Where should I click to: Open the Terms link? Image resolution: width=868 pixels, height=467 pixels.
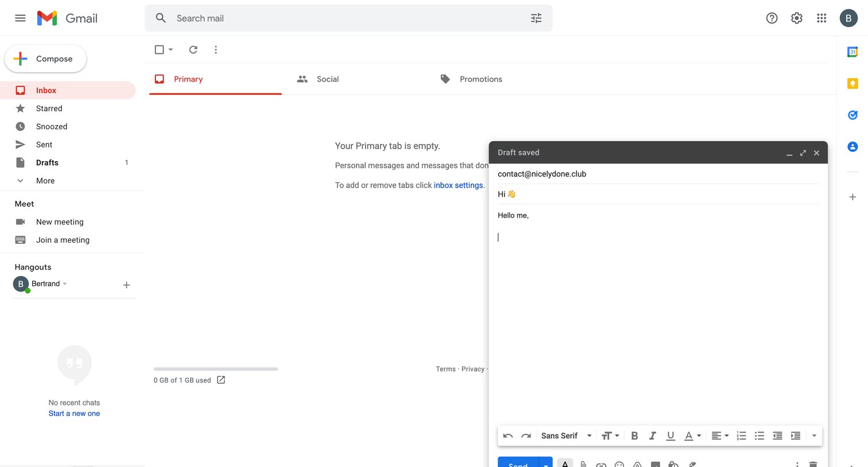coord(445,369)
